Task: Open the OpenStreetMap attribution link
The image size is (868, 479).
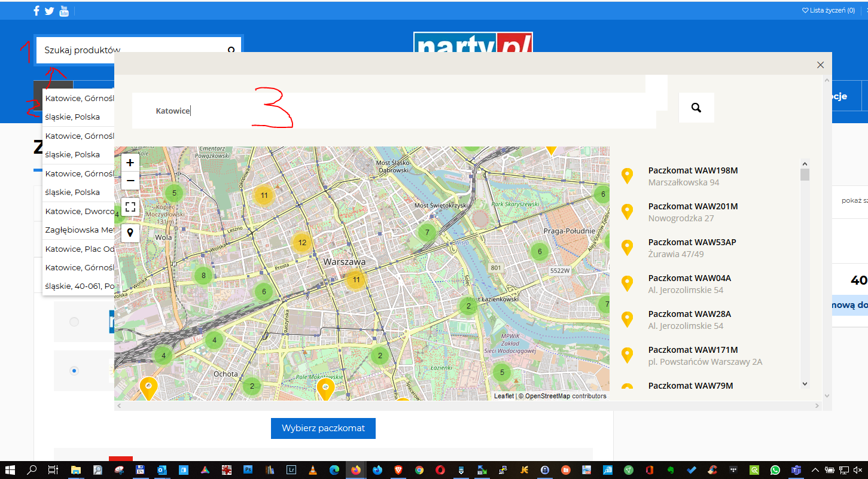Action: click(x=547, y=396)
